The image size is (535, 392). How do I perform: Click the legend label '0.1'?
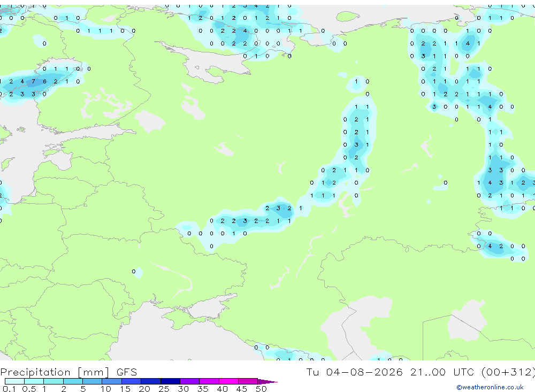pyautogui.click(x=9, y=389)
